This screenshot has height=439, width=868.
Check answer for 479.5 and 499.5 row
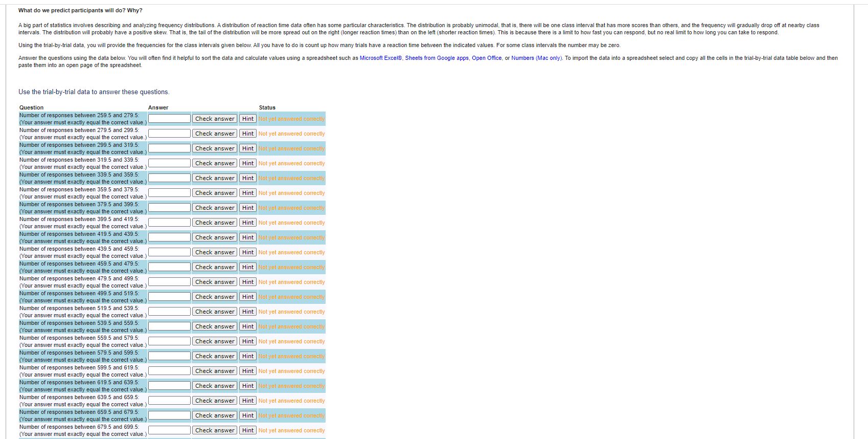(x=215, y=282)
